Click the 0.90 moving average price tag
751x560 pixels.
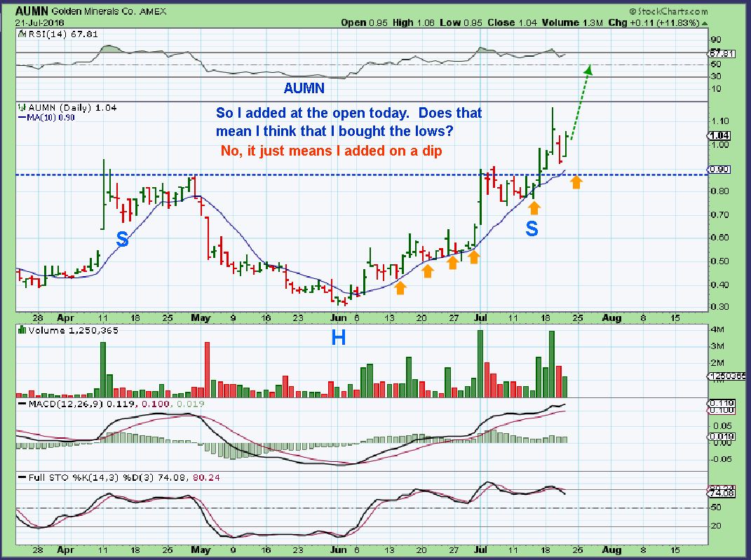pyautogui.click(x=720, y=170)
